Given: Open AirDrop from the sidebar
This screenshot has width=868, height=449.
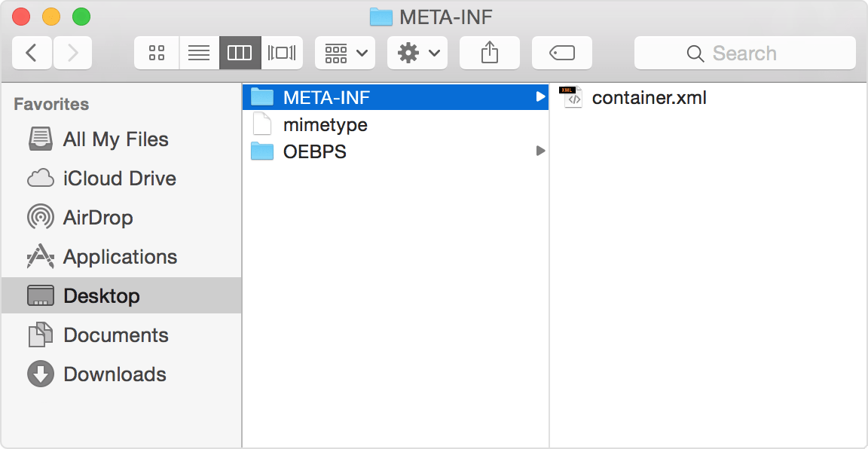Looking at the screenshot, I should [x=98, y=218].
